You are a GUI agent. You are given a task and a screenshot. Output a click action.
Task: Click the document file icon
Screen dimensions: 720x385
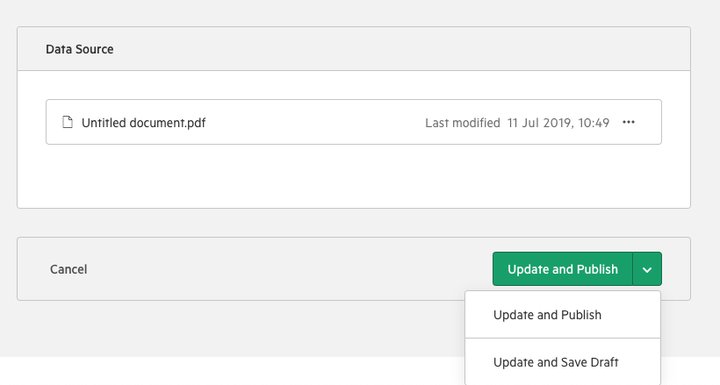pos(68,122)
